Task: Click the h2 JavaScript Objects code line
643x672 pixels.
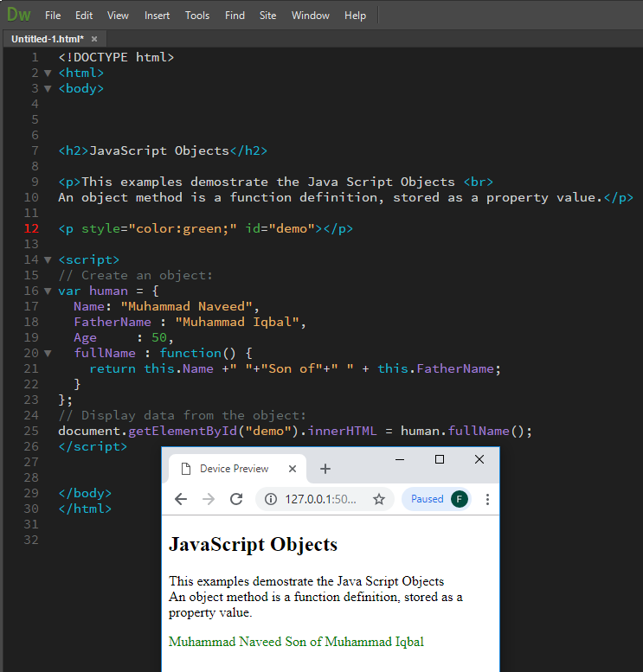Action: click(x=163, y=150)
